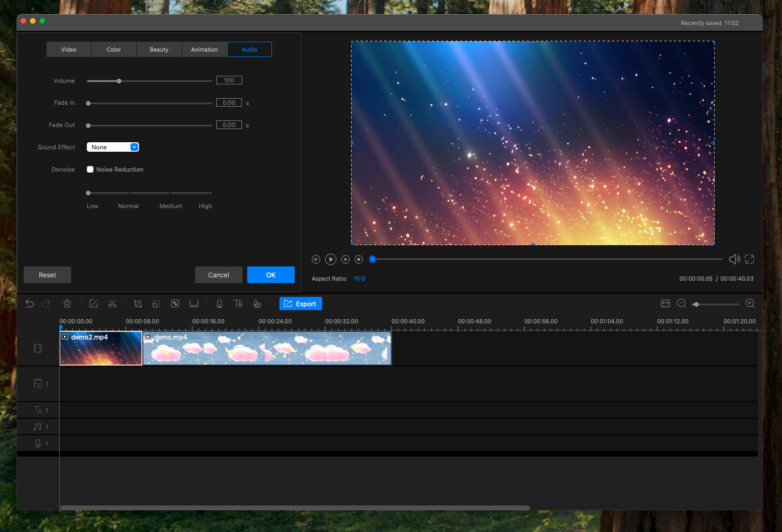This screenshot has width=782, height=532.
Task: Click the High denoise level label
Action: (205, 206)
